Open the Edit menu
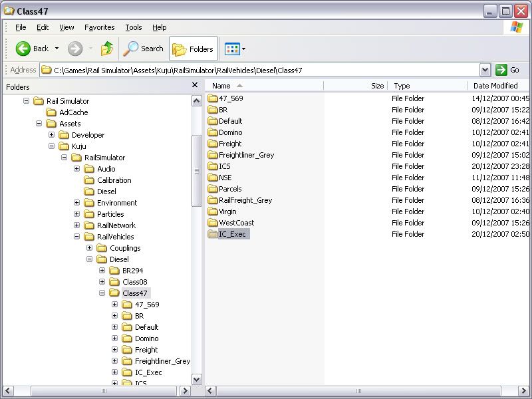The height and width of the screenshot is (399, 532). click(x=43, y=27)
